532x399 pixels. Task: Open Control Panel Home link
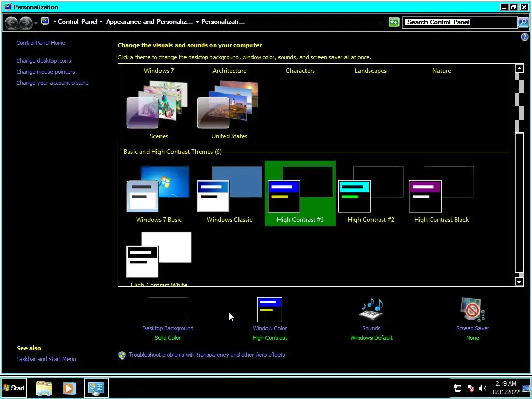(x=41, y=43)
